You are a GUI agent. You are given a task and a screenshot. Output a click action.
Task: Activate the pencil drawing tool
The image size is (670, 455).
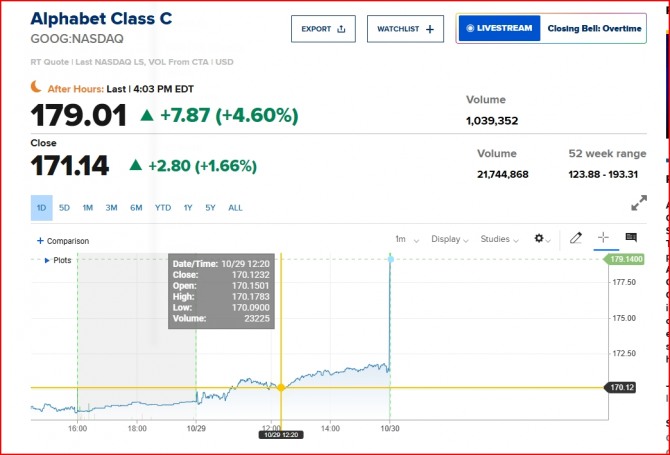[x=576, y=238]
